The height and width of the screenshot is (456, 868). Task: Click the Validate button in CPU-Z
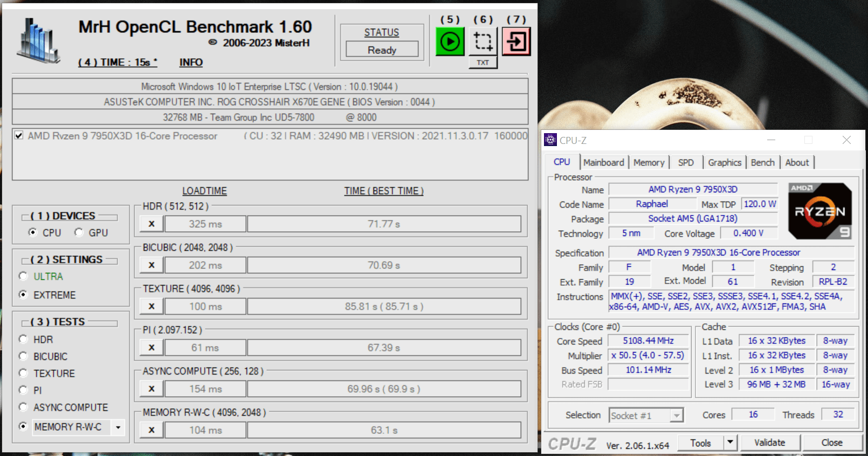pos(769,443)
